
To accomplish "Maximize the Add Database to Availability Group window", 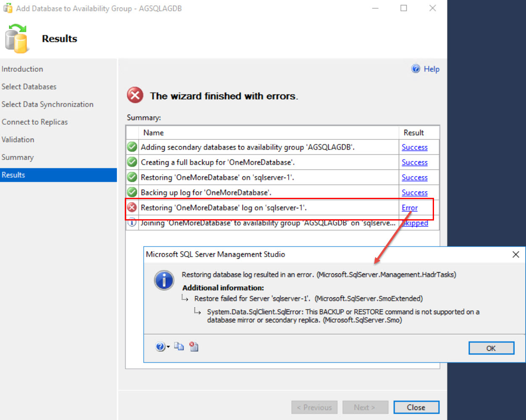I will (404, 8).
